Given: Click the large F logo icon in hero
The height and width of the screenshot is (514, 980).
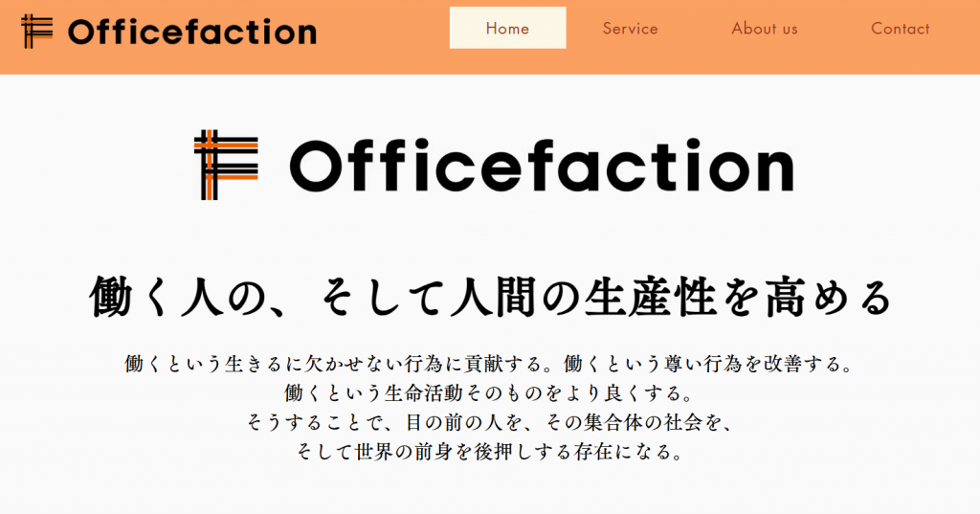Looking at the screenshot, I should click(x=226, y=165).
